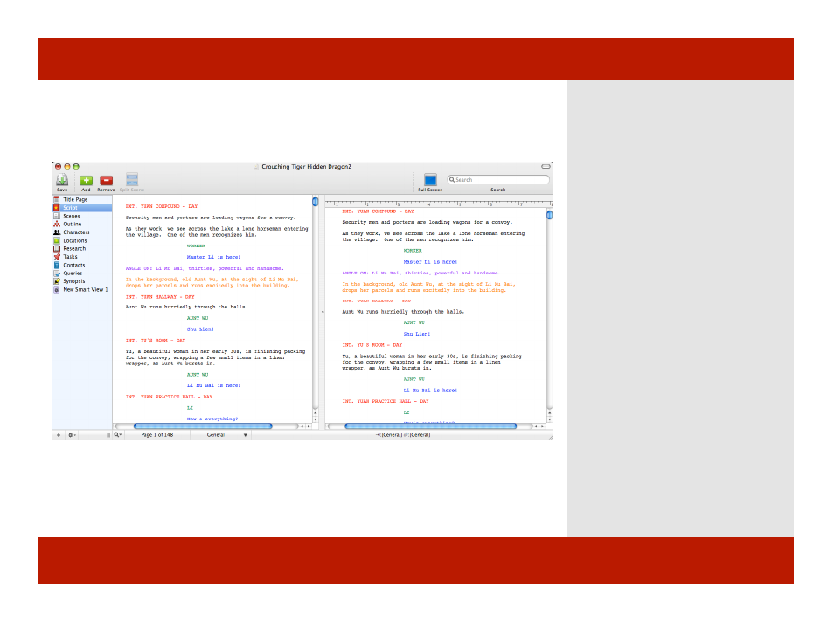Image resolution: width=834 pixels, height=644 pixels.
Task: Click the left pane vertical scroll thumb
Action: click(316, 202)
